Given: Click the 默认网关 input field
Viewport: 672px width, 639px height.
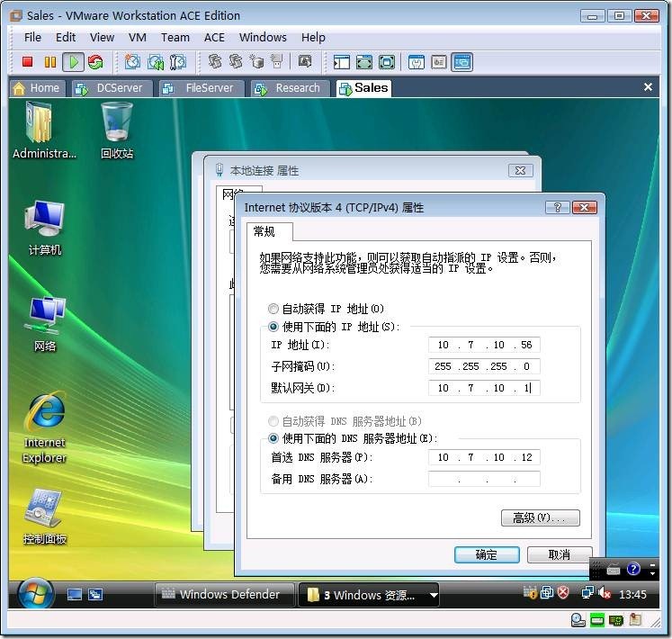Looking at the screenshot, I should coord(484,388).
